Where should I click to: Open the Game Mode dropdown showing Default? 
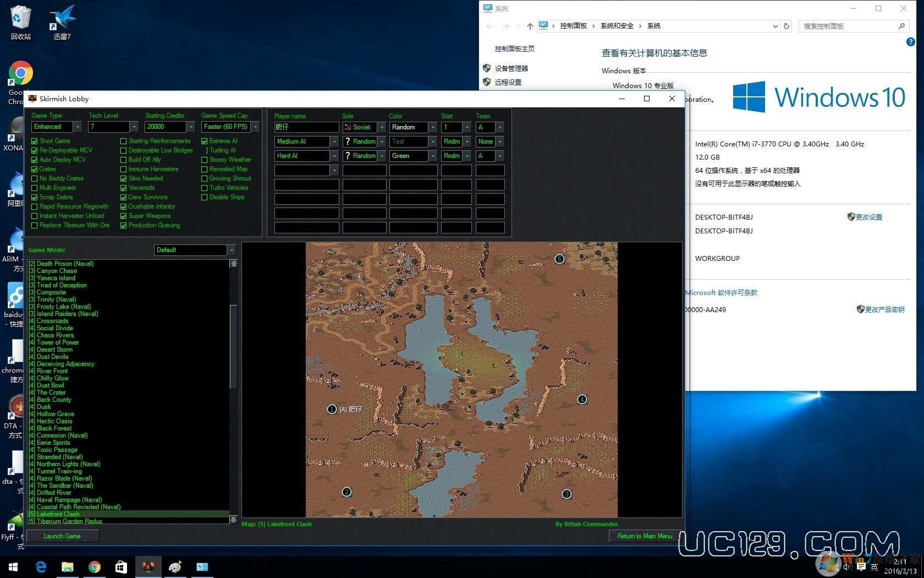(x=232, y=250)
